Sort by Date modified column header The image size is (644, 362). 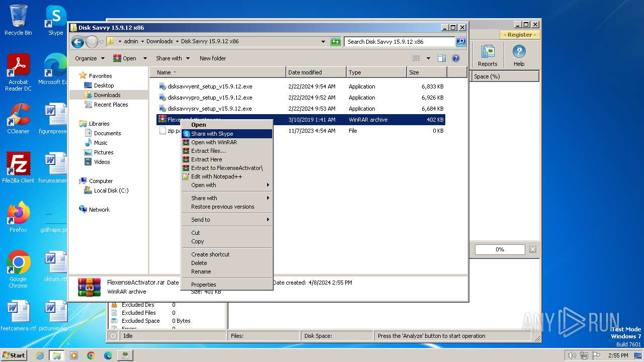tap(316, 72)
